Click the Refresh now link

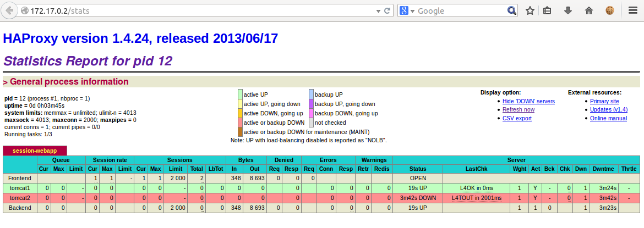[x=519, y=109]
